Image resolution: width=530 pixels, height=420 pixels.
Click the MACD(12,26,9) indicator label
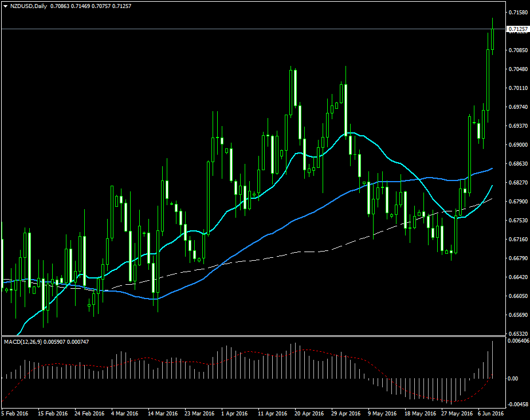pos(22,342)
